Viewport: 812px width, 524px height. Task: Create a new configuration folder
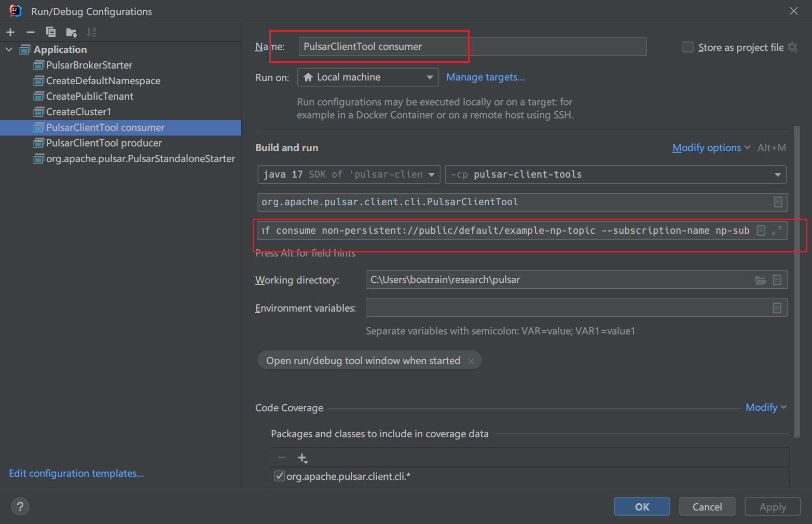[72, 33]
